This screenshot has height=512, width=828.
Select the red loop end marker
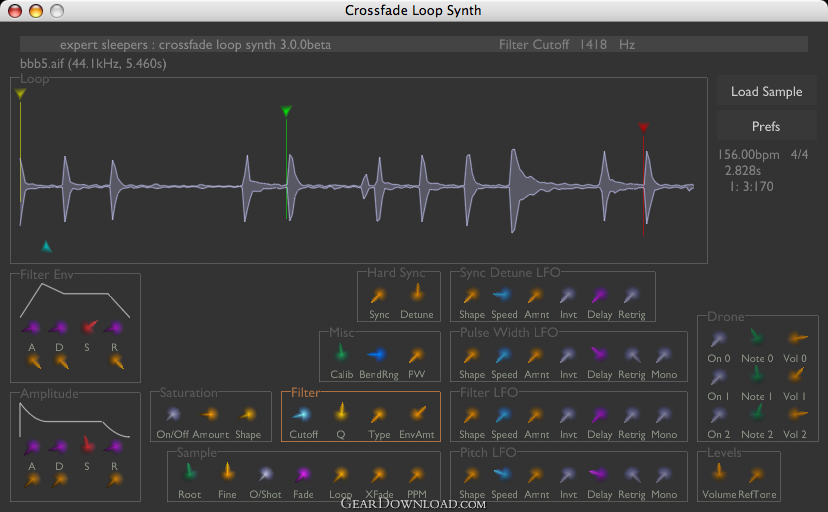643,127
